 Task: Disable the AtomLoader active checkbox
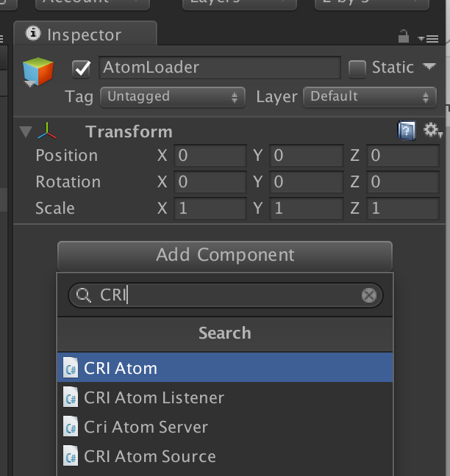point(82,68)
